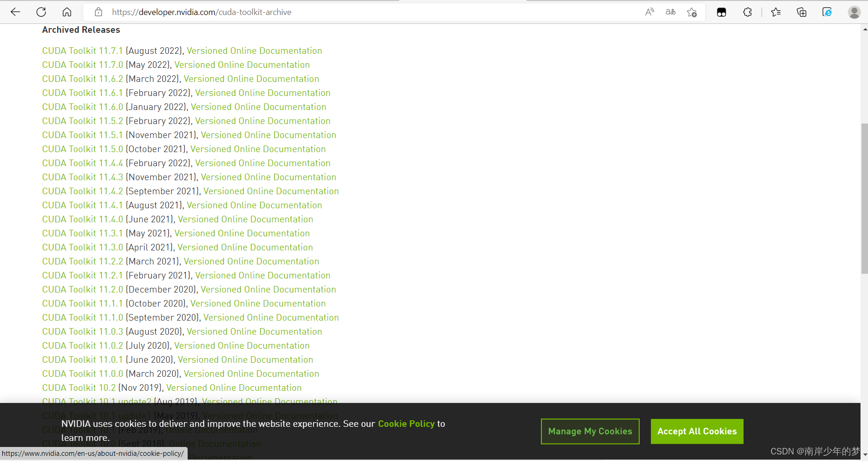
Task: Open CUDA Toolkit 11.4.2 link
Action: pos(82,191)
